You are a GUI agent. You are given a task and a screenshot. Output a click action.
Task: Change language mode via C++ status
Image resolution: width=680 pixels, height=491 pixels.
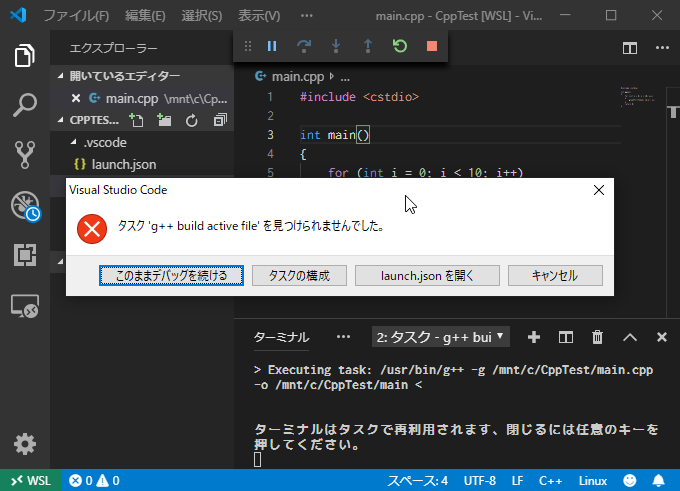tap(550, 481)
